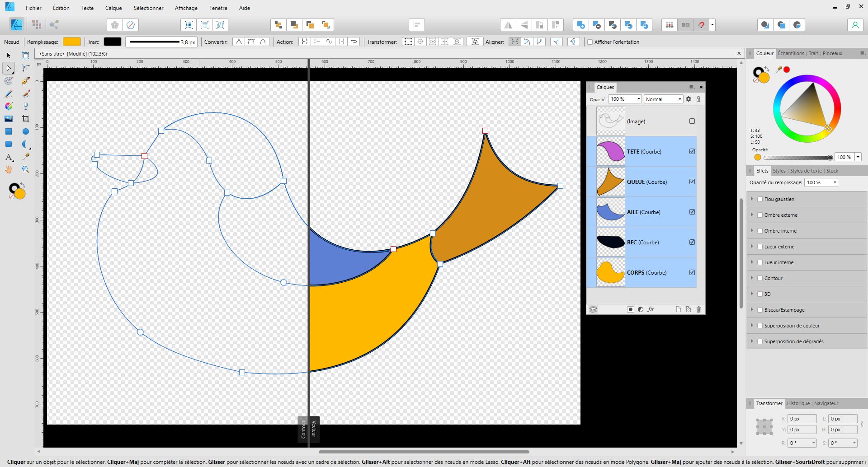Open the account sign-in button

click(x=855, y=25)
